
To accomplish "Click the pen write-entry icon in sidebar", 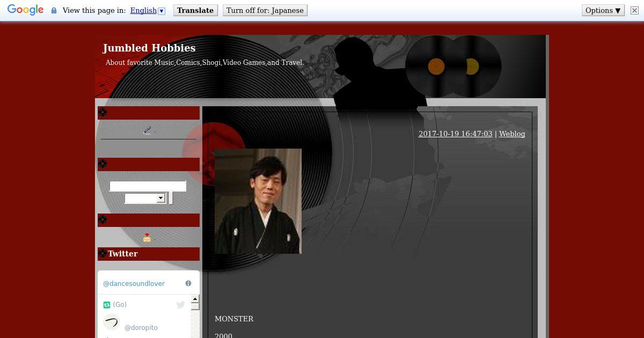I will point(147,130).
